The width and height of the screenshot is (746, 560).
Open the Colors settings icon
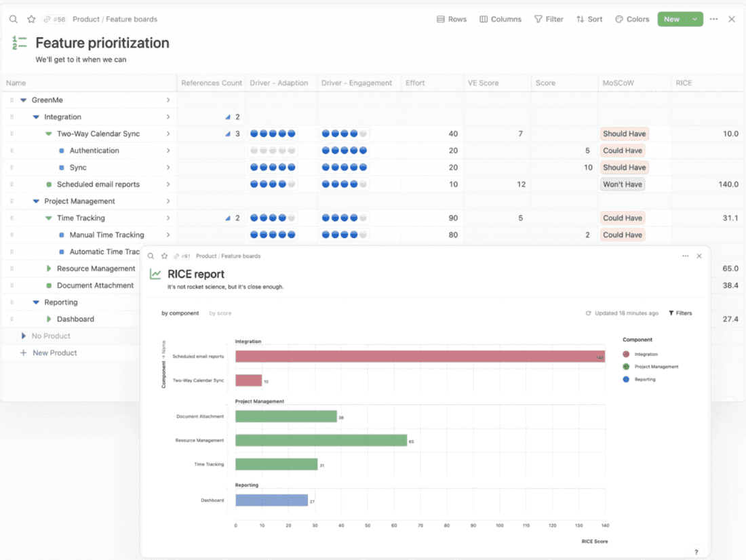[x=619, y=19]
